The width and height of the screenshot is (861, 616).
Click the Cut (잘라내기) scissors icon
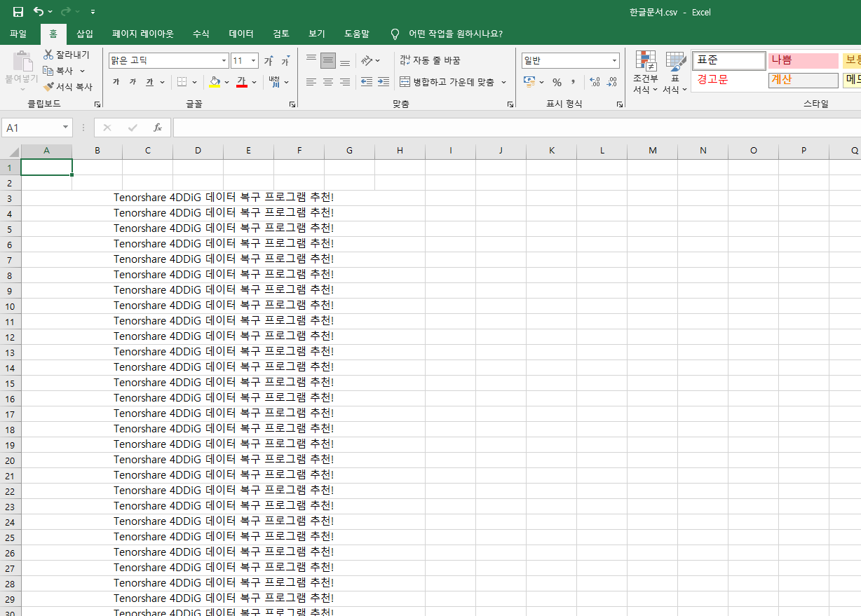click(48, 55)
